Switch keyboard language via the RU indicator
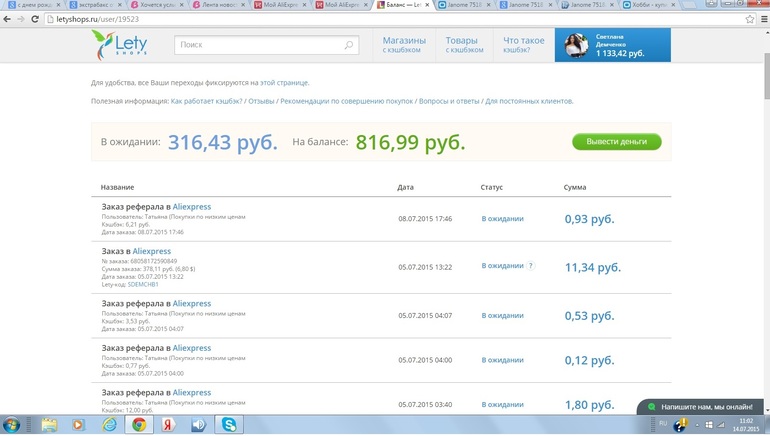 click(662, 424)
